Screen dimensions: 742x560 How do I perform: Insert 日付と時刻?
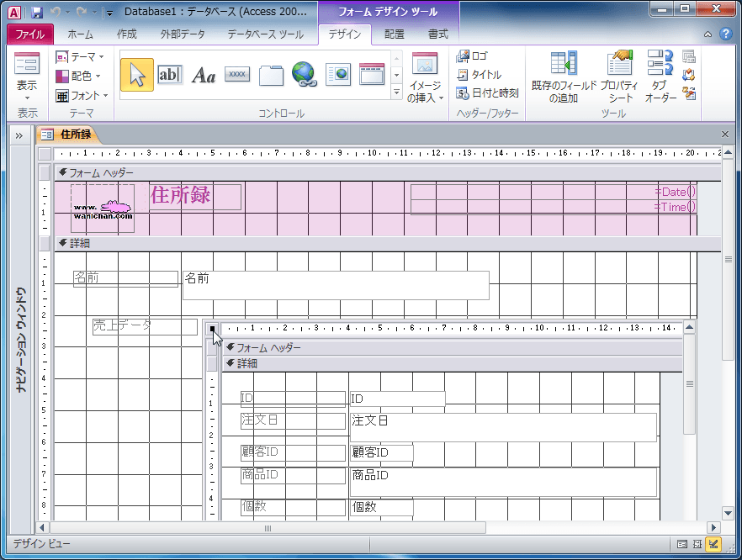(487, 92)
